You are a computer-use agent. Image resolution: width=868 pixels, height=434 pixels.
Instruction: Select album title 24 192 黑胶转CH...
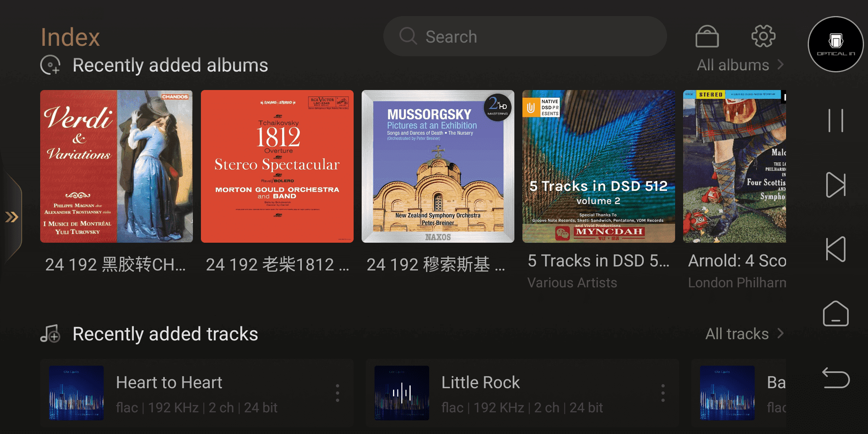click(115, 264)
